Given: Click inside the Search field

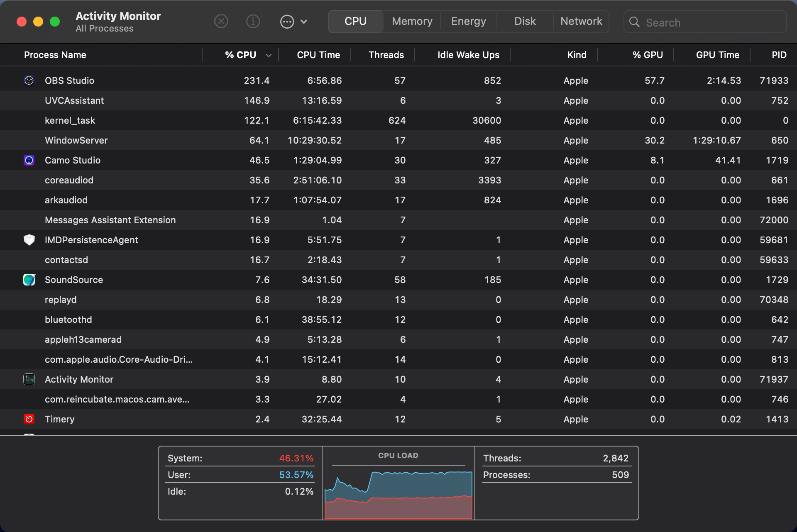Looking at the screenshot, I should 706,22.
